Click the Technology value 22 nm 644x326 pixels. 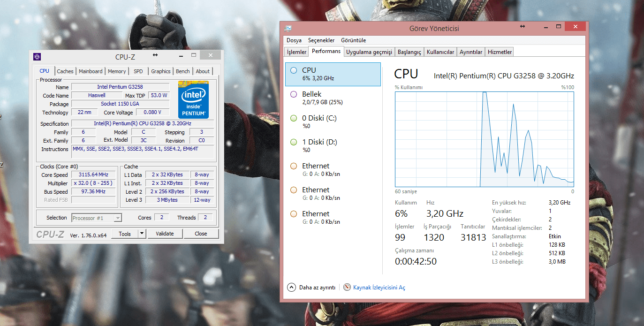pyautogui.click(x=84, y=112)
